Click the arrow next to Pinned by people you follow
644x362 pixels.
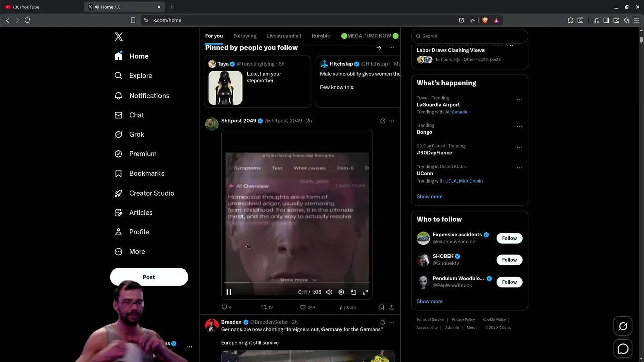coord(379,48)
